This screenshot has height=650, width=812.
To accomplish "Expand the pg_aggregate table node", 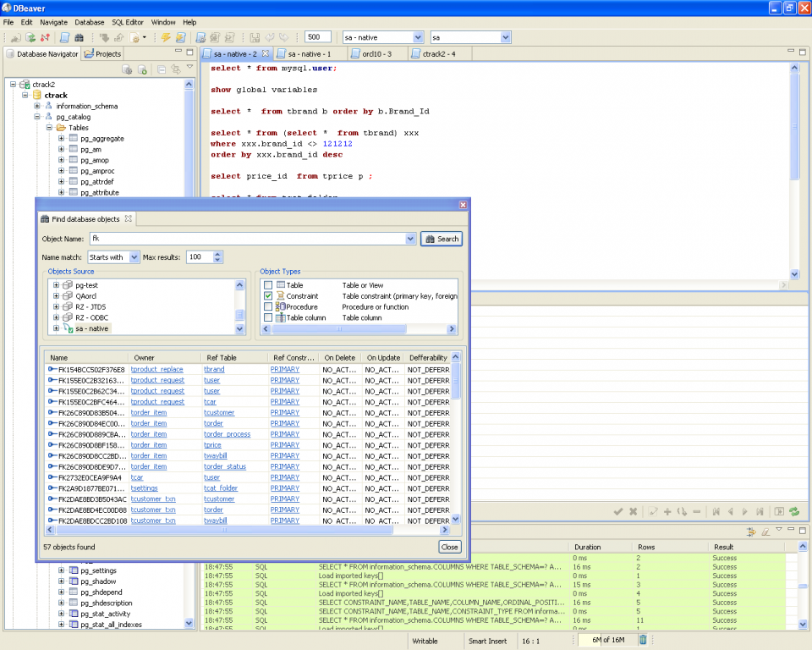I will [61, 139].
